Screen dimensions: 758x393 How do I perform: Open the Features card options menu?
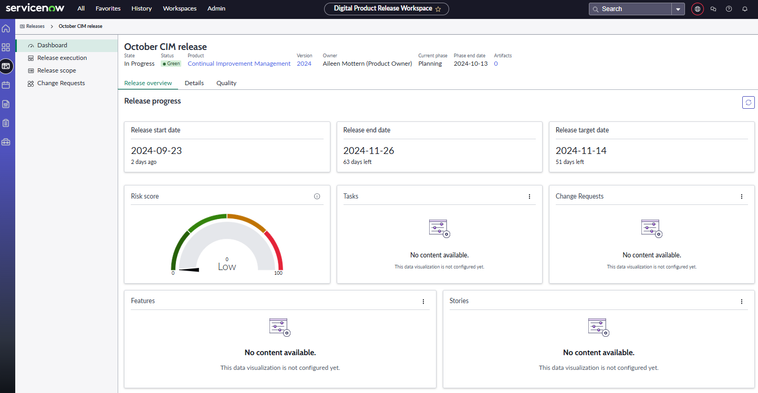click(x=423, y=301)
